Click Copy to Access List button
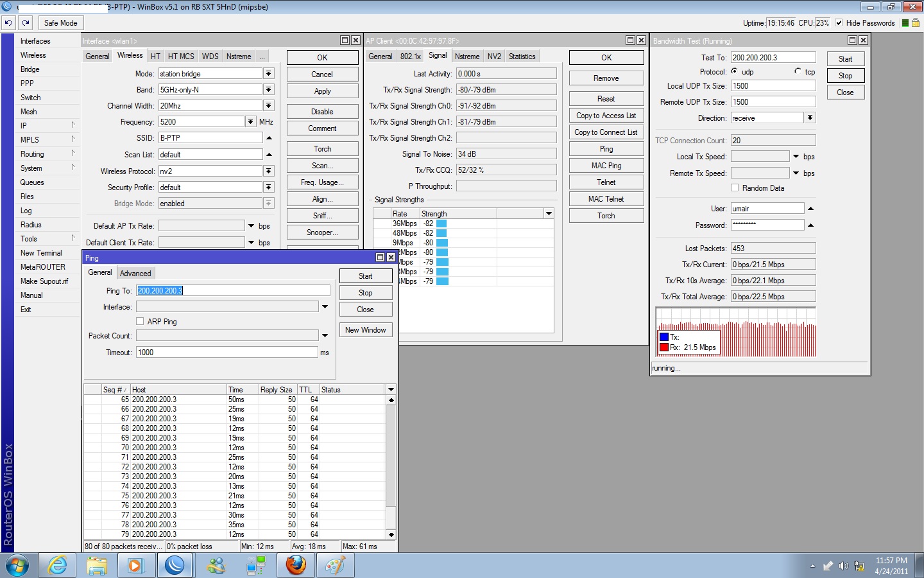Screen dimensions: 924x578 606,116
